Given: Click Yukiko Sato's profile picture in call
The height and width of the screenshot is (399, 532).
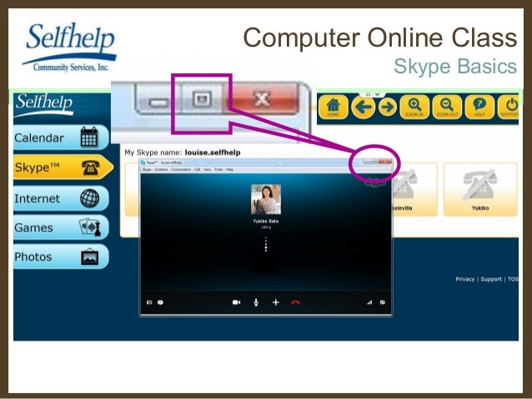Looking at the screenshot, I should point(266,199).
